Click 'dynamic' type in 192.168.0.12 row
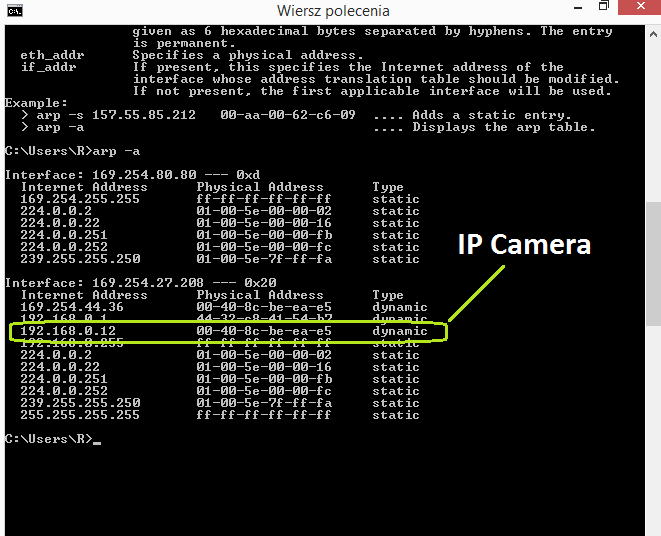This screenshot has height=536, width=661. click(400, 331)
